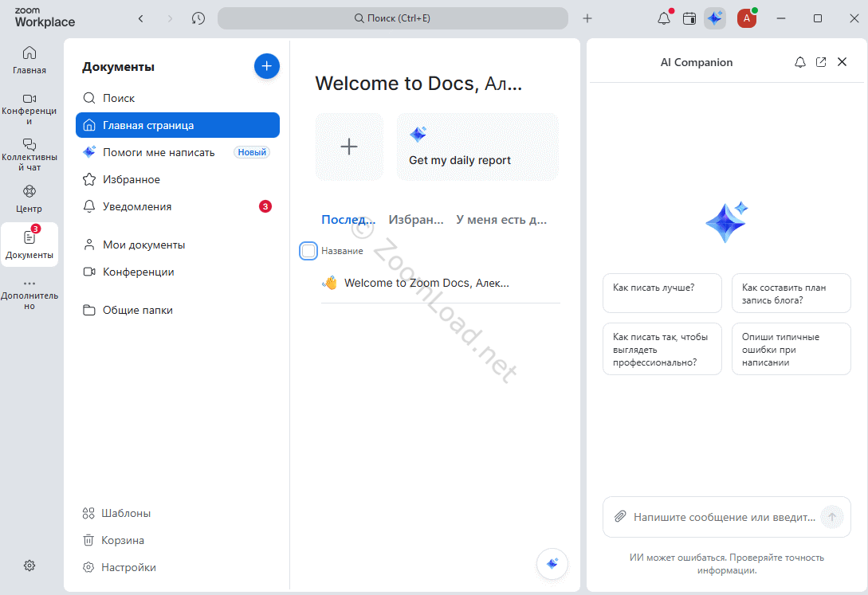Switch to Избран... tab
This screenshot has width=868, height=595.
[x=416, y=220]
